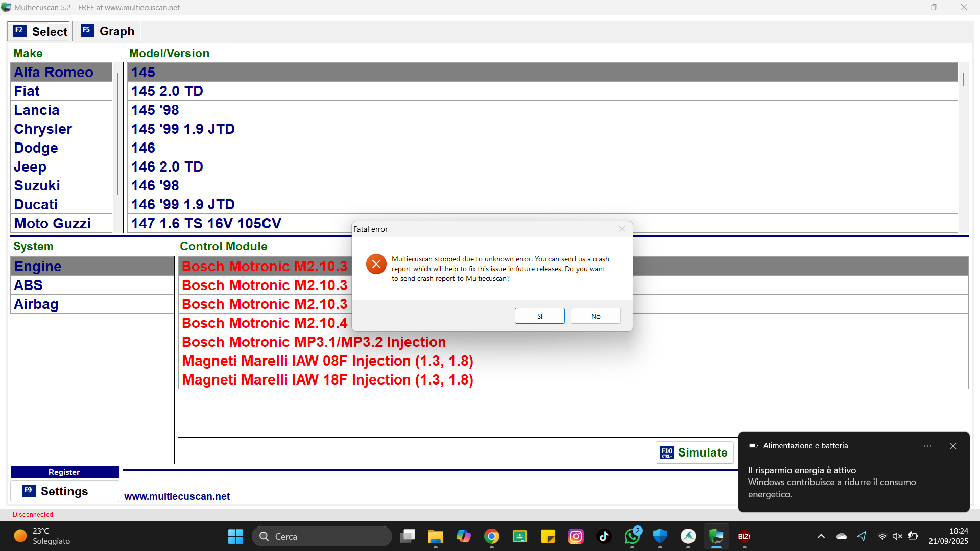Open notification options via three dots
Image resolution: width=980 pixels, height=551 pixels.
coord(927,446)
